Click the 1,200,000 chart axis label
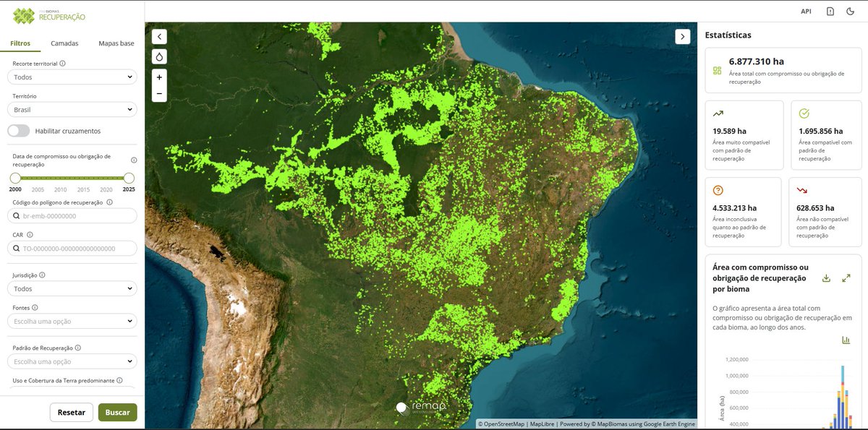The image size is (868, 430). click(x=736, y=359)
